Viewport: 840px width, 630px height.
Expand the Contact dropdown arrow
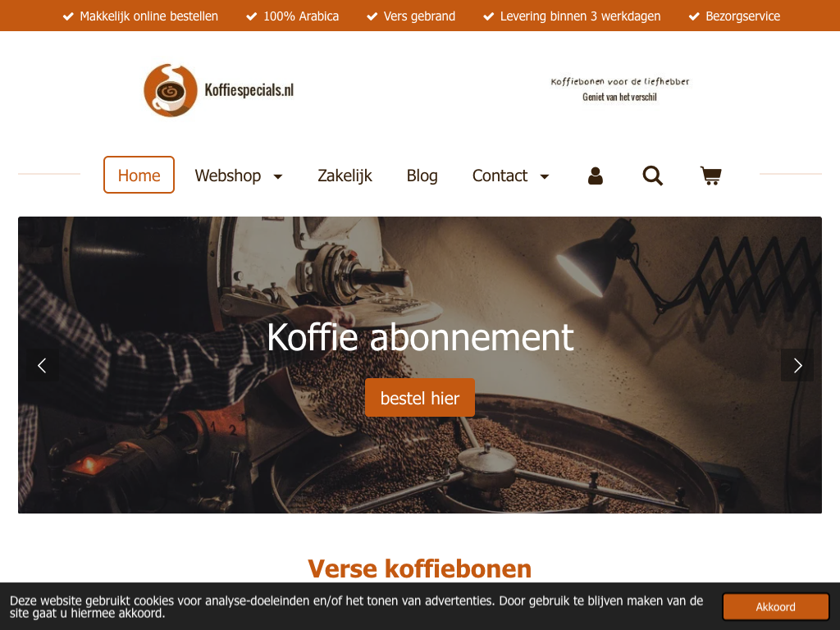tap(545, 176)
